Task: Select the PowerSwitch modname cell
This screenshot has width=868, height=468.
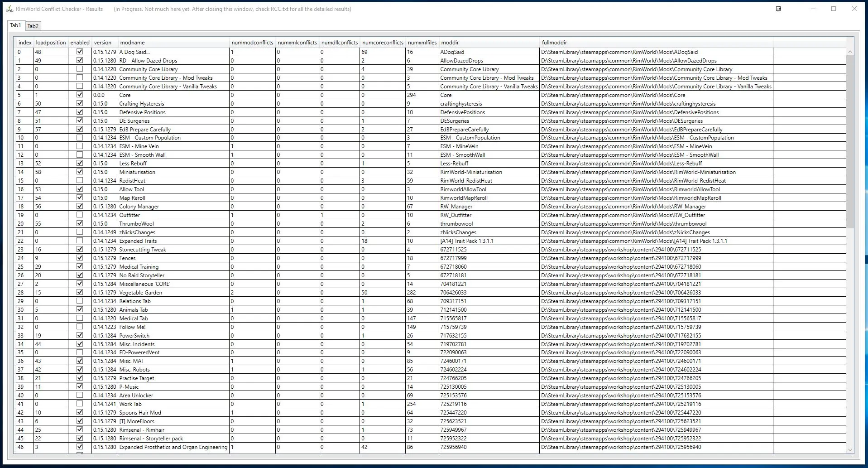Action: click(174, 335)
